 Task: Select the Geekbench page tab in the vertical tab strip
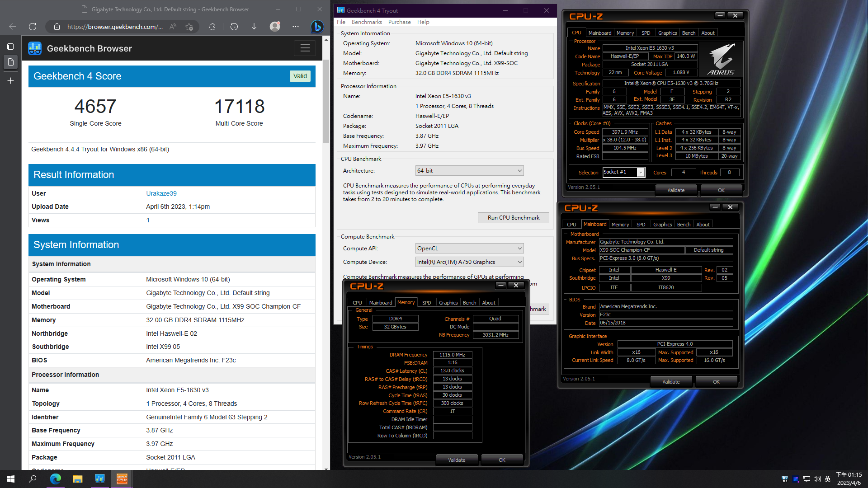point(10,62)
